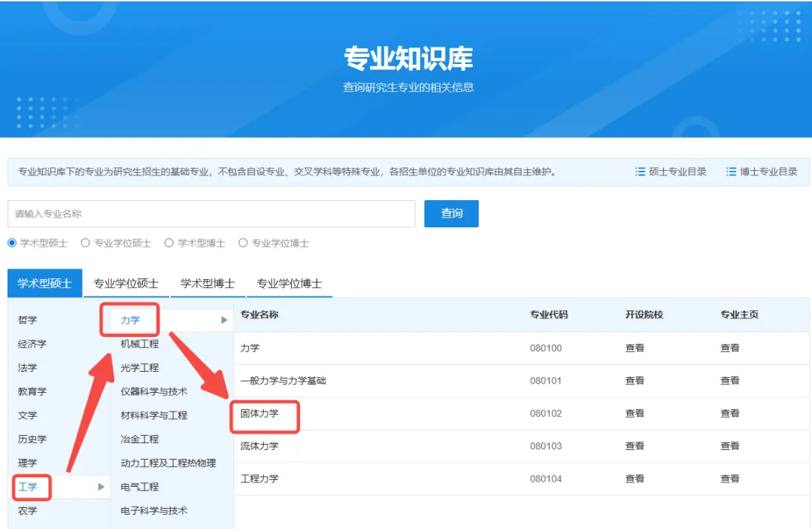This screenshot has height=529, width=812.
Task: Click 一般力学与力学基础 major name
Action: click(283, 381)
